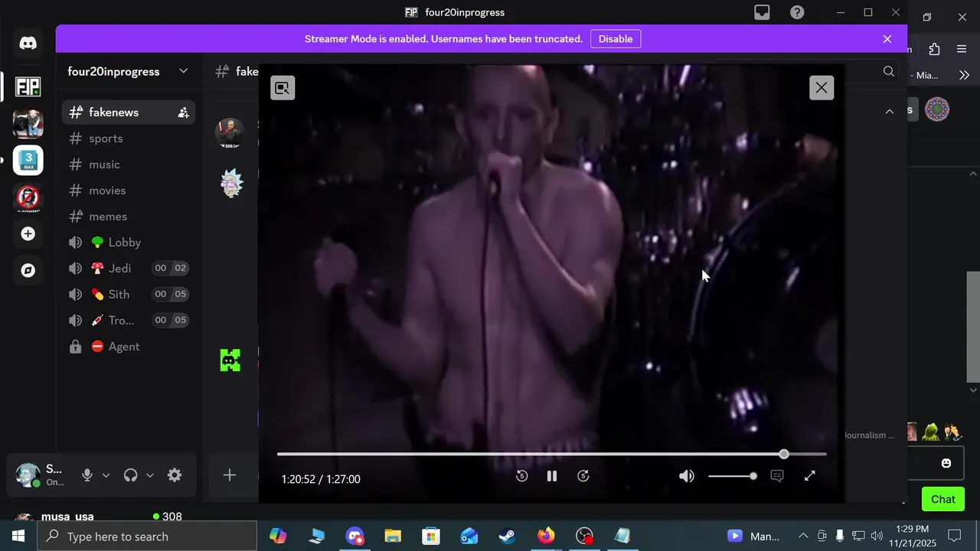Viewport: 980px width, 551px height.
Task: Show hidden system tray icons chevron
Action: tap(803, 536)
